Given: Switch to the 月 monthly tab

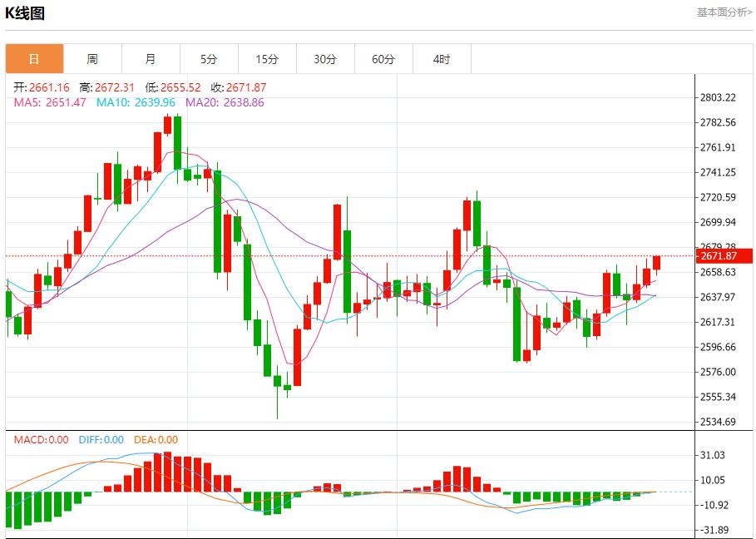Looking at the screenshot, I should (x=151, y=59).
